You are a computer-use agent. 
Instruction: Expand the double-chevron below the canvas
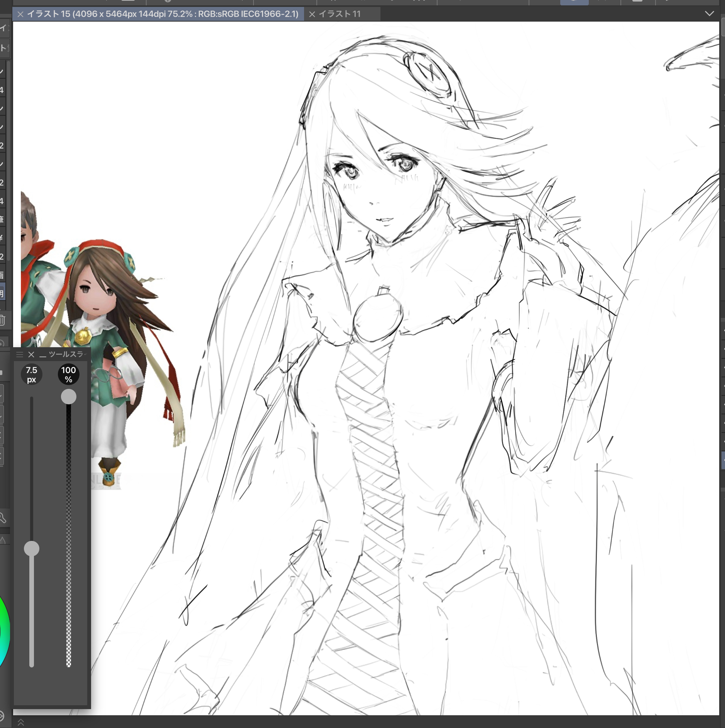(x=21, y=722)
